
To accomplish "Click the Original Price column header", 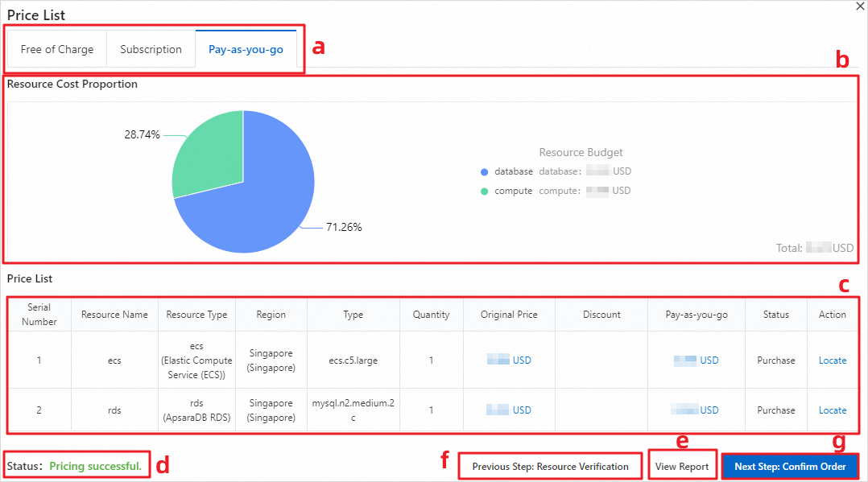I will pos(509,315).
